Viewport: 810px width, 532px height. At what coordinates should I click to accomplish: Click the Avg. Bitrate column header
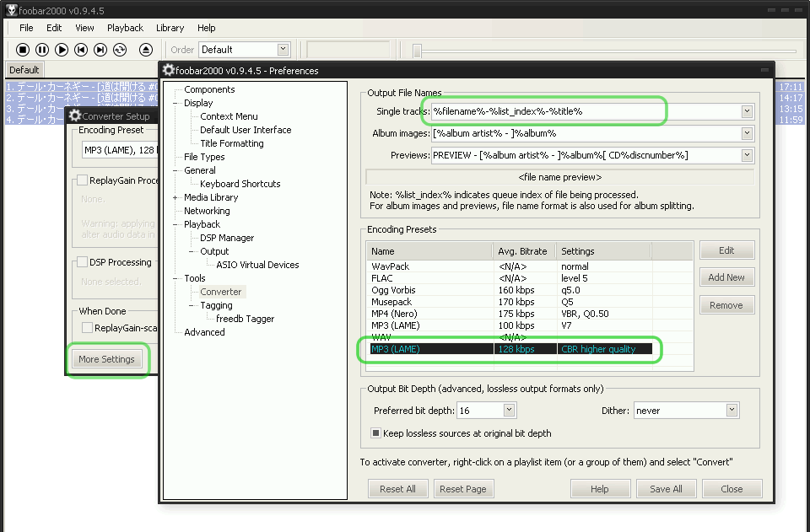524,251
